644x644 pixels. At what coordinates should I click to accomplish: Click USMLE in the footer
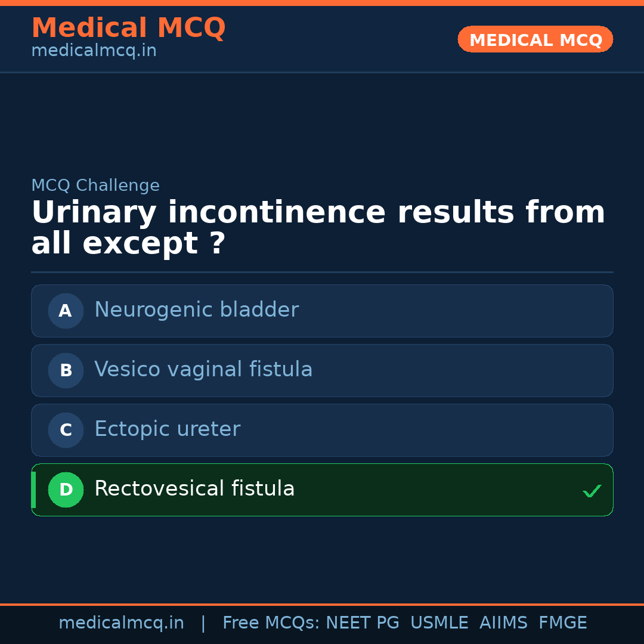439,623
